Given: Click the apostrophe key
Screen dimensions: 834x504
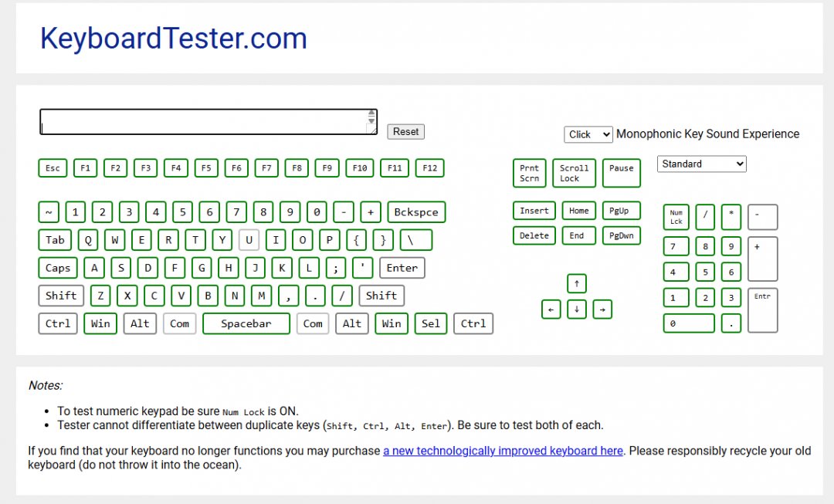Looking at the screenshot, I should pos(363,268).
